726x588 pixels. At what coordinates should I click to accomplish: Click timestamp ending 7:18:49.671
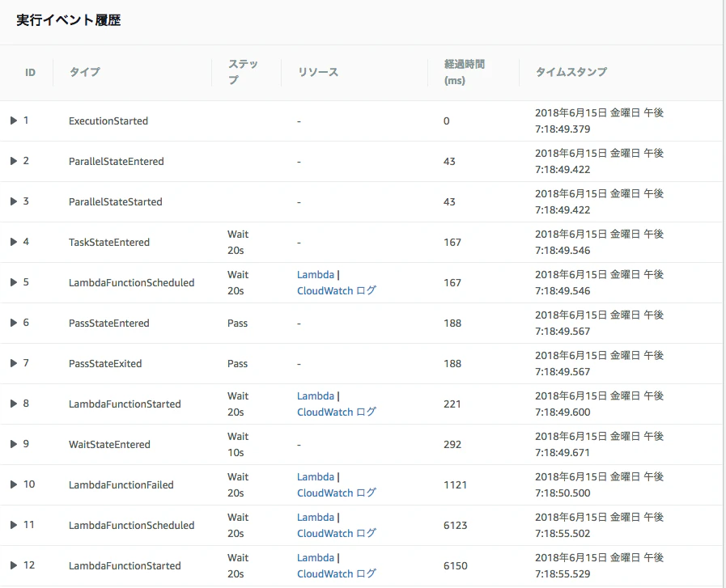[x=599, y=444]
